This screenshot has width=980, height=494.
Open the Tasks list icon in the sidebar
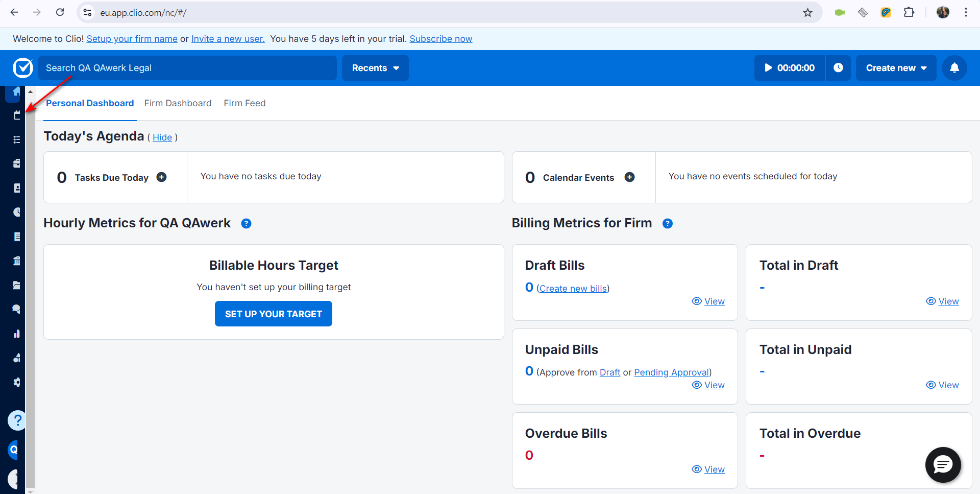click(17, 139)
